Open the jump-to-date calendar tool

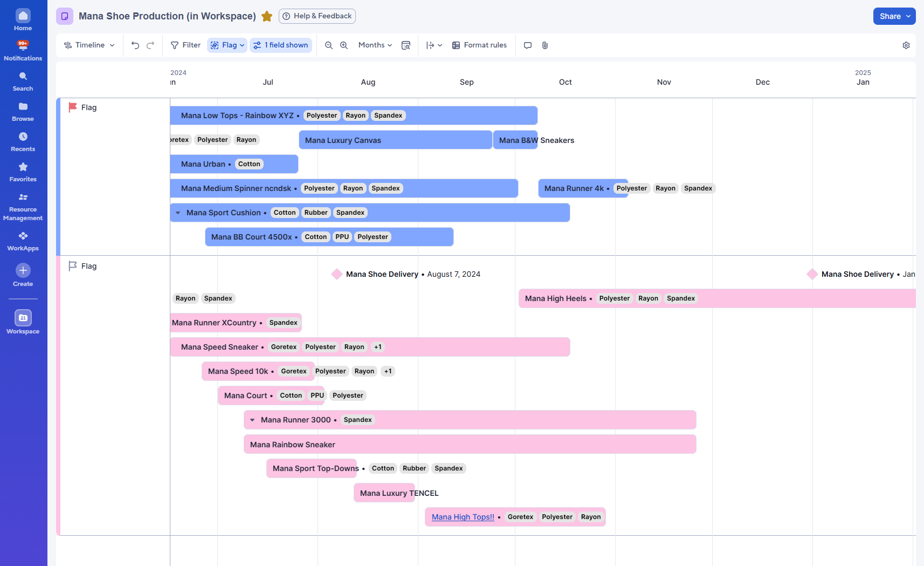coord(406,45)
